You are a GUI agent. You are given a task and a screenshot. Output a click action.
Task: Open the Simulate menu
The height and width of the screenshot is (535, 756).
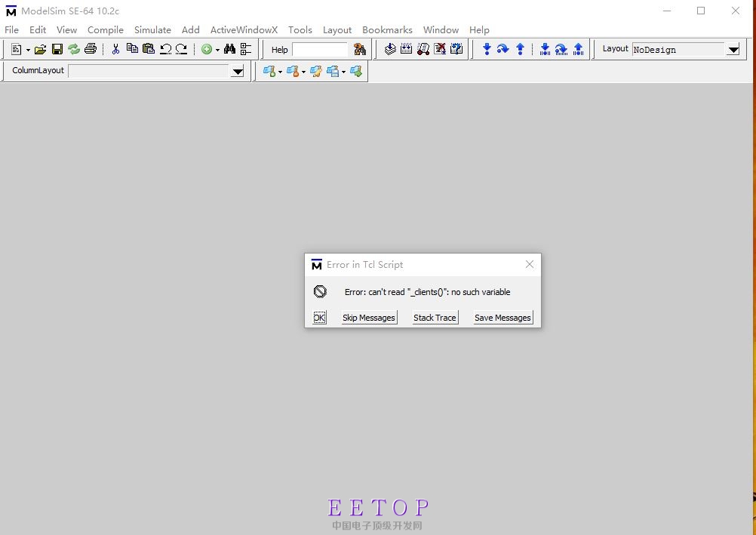(x=152, y=30)
